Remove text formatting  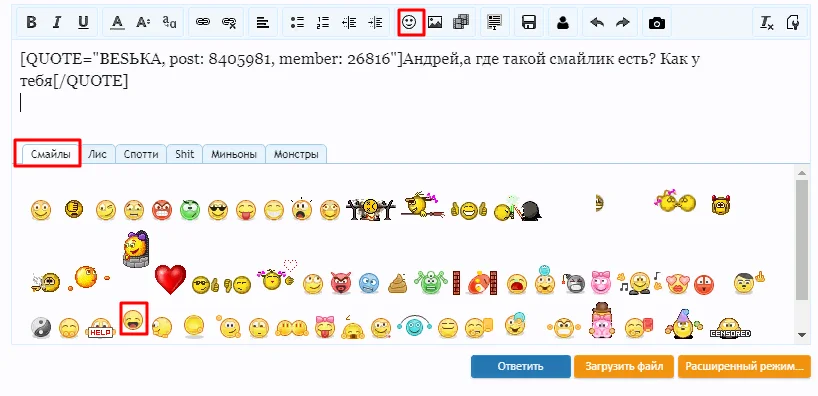(767, 22)
